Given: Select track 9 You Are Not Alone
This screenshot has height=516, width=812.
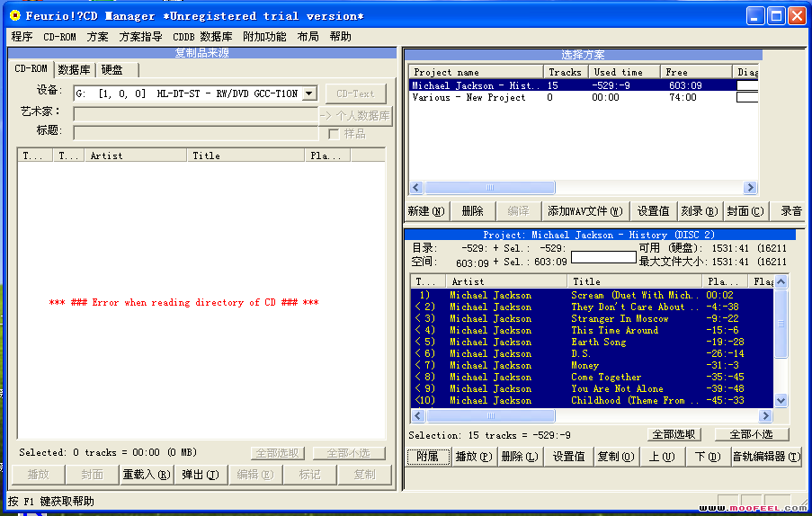Looking at the screenshot, I should pyautogui.click(x=592, y=388).
